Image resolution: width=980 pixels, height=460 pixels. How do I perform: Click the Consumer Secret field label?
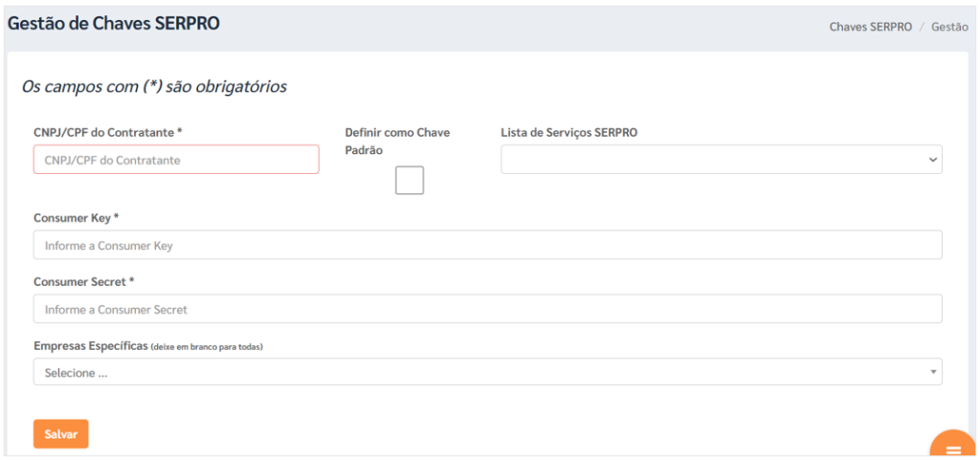(x=84, y=281)
